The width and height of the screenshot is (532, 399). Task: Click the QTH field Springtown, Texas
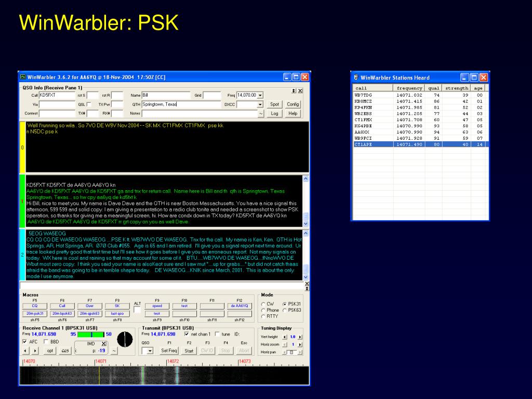(181, 104)
